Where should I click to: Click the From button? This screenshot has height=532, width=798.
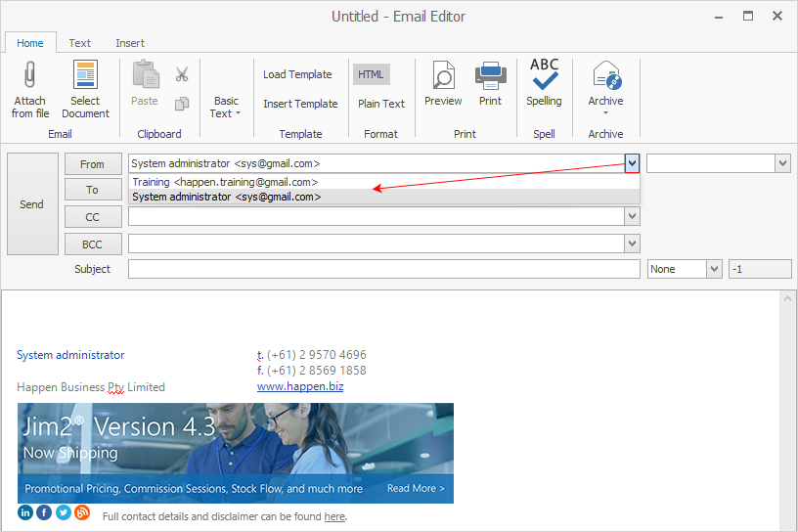93,164
